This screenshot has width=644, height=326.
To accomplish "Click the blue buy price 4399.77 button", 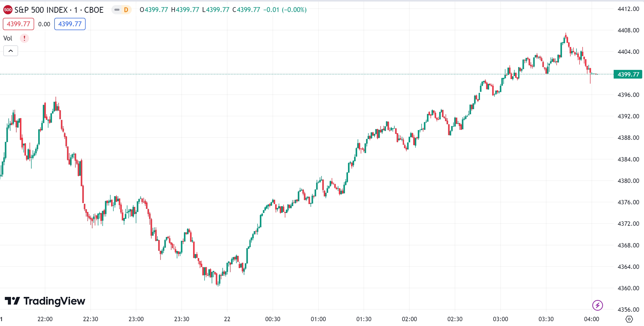I will pos(70,24).
